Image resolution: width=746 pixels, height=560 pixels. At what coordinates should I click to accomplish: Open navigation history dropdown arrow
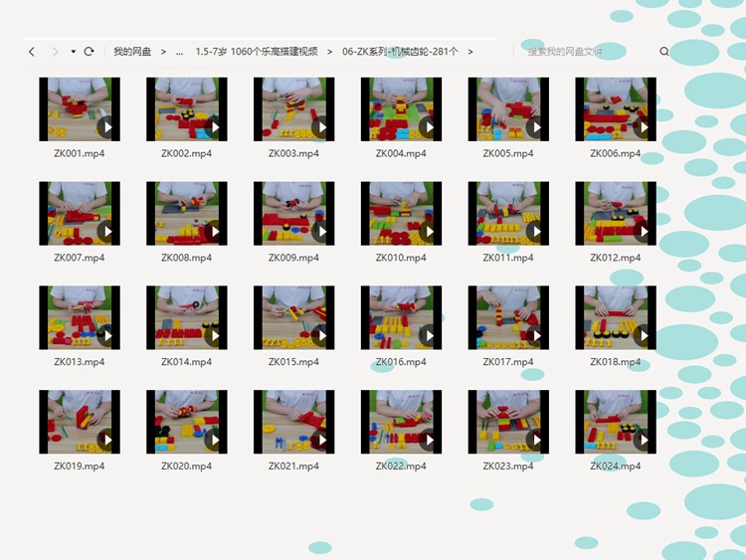[73, 52]
